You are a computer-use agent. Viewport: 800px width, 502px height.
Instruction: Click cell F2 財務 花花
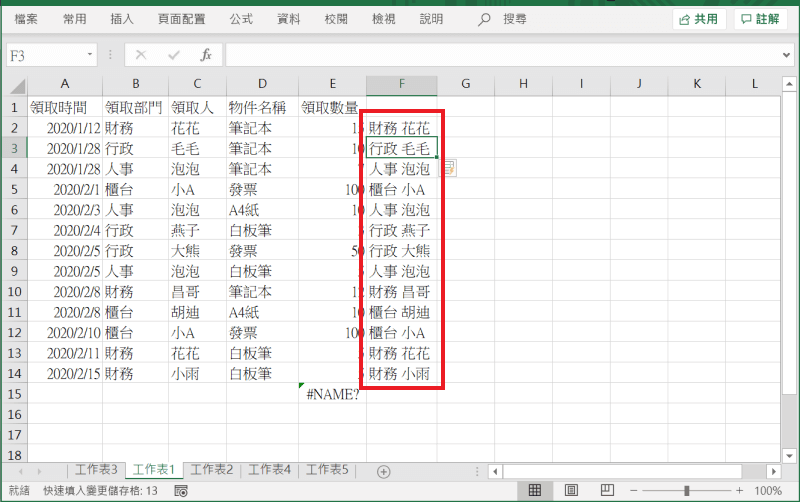pyautogui.click(x=402, y=128)
